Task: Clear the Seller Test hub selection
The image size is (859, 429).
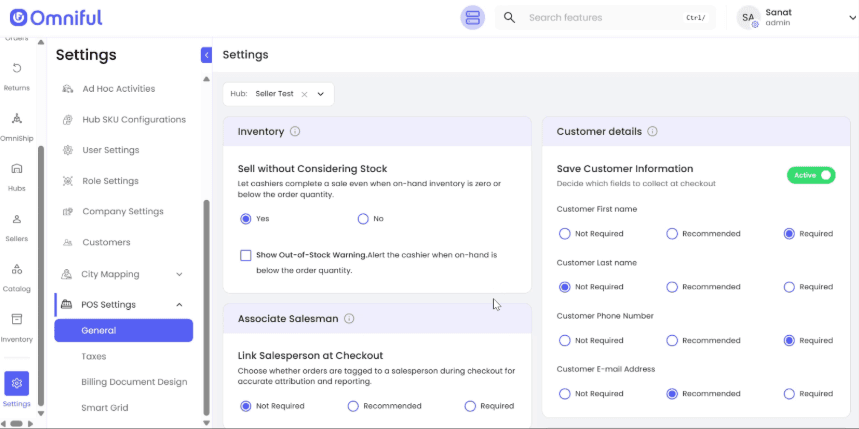Action: (304, 94)
